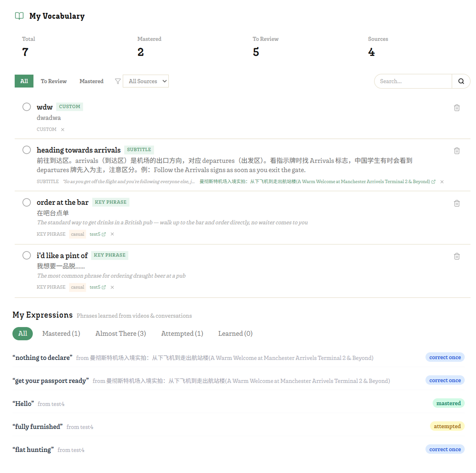
Task: Click the filter funnel icon
Action: click(x=118, y=81)
